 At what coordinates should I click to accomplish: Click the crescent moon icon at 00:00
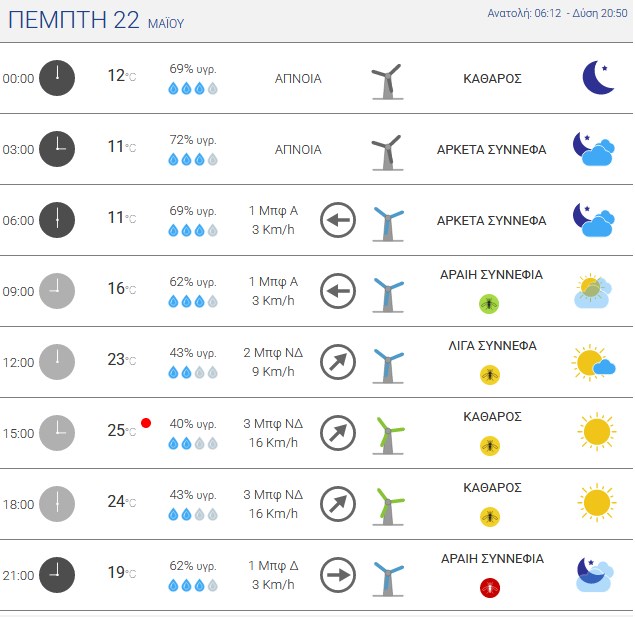598,77
